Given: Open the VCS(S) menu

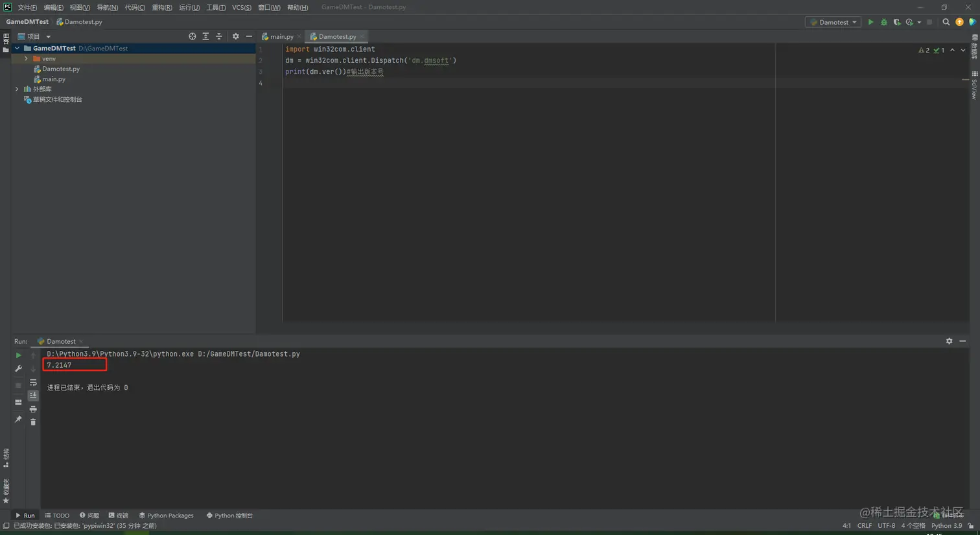Looking at the screenshot, I should tap(242, 8).
